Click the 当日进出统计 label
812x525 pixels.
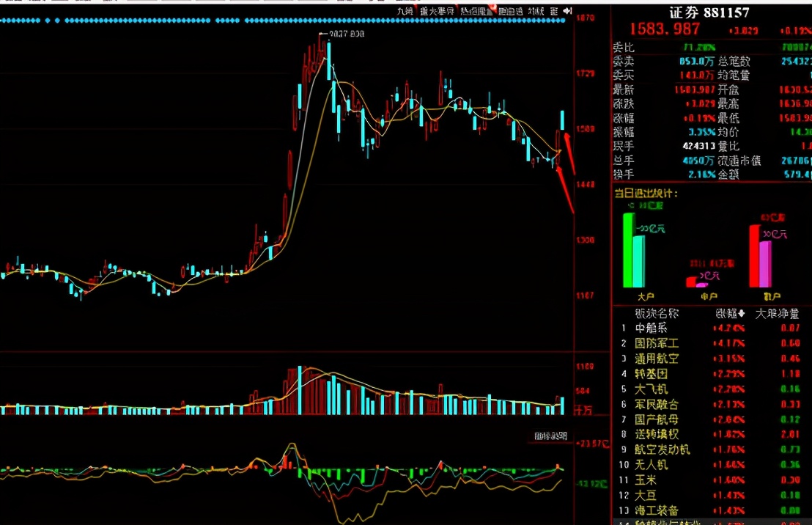click(x=646, y=194)
